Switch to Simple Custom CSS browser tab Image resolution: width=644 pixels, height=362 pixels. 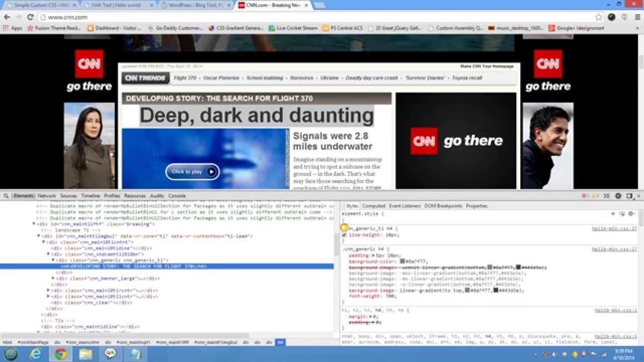click(x=42, y=5)
